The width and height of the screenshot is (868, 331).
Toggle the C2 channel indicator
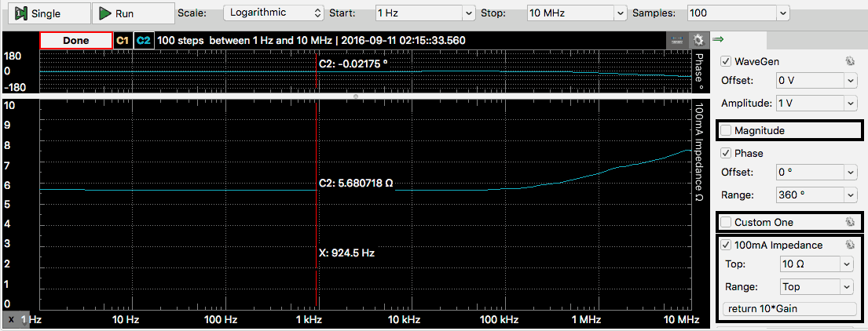pyautogui.click(x=144, y=40)
